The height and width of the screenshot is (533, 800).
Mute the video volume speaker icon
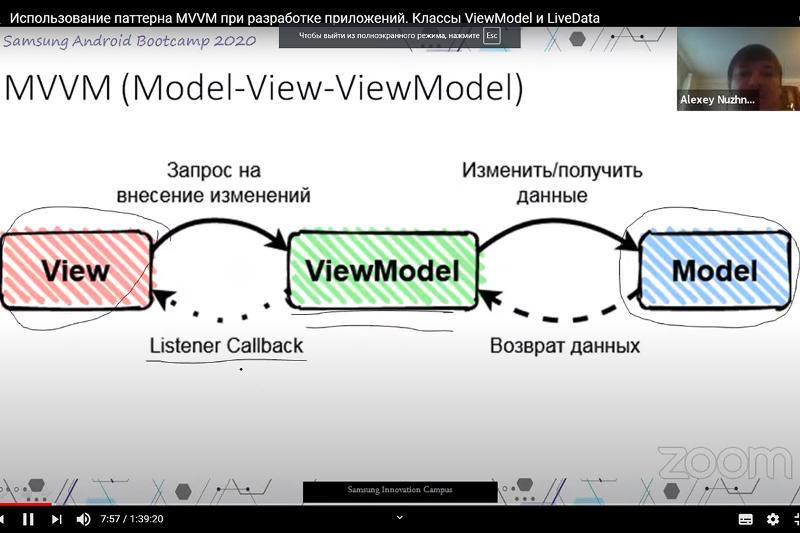[x=84, y=519]
